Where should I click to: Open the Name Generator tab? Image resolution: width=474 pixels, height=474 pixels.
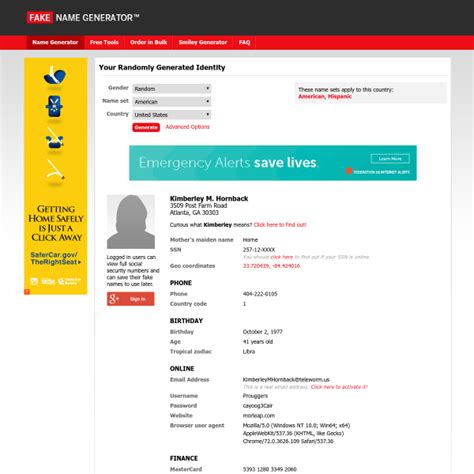(x=55, y=42)
